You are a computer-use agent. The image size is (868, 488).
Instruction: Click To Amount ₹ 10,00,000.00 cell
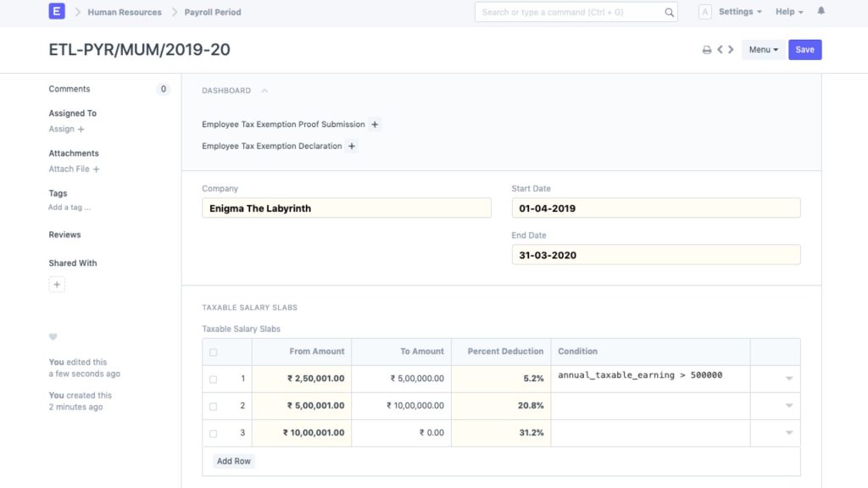pyautogui.click(x=401, y=406)
